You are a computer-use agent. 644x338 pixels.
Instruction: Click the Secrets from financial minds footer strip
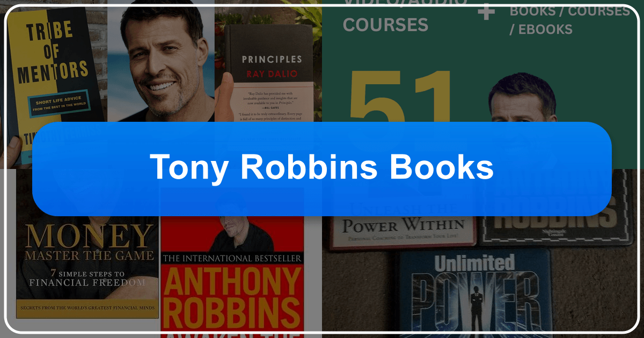(87, 308)
